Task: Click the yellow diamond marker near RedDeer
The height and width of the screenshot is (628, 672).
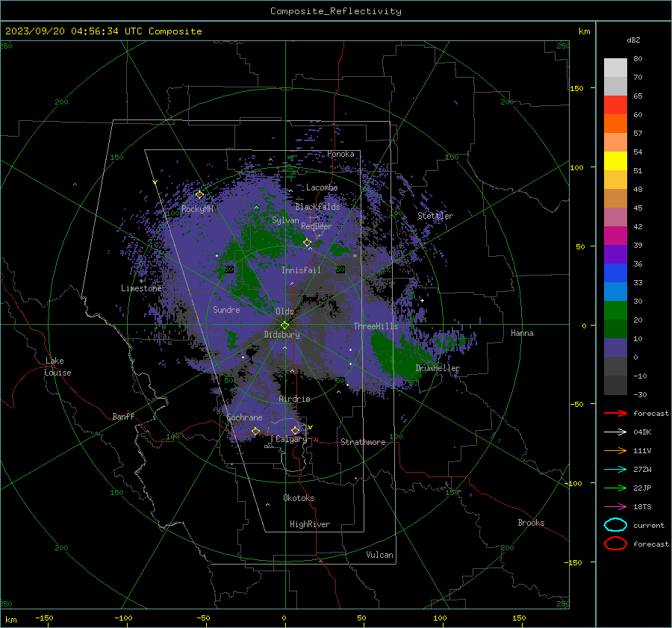Action: (x=308, y=243)
